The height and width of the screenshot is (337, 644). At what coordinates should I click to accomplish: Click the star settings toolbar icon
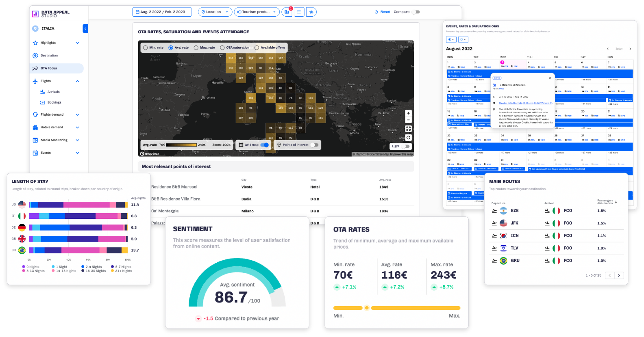point(311,12)
